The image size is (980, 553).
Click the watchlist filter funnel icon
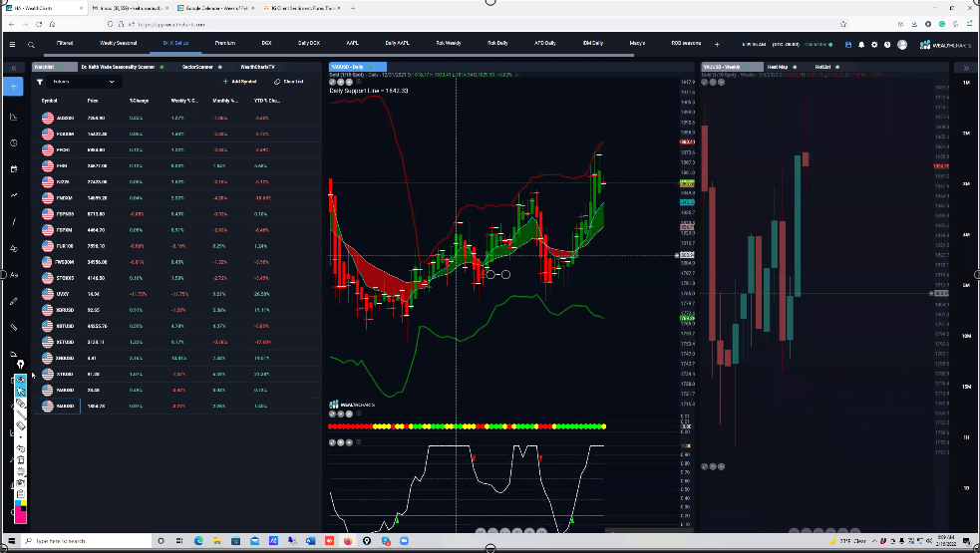coord(40,82)
